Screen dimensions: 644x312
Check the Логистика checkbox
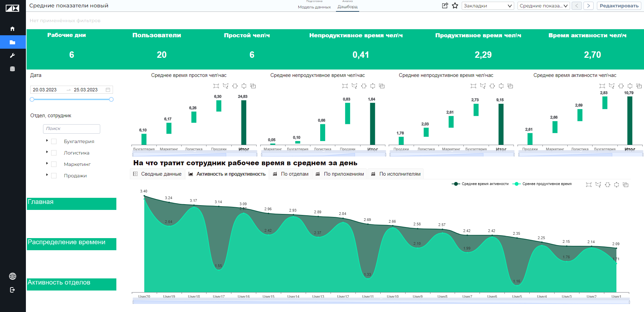point(54,153)
